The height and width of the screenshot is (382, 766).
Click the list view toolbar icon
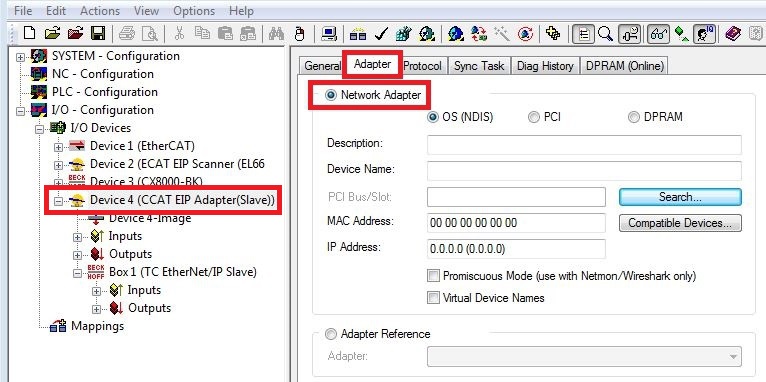point(584,34)
